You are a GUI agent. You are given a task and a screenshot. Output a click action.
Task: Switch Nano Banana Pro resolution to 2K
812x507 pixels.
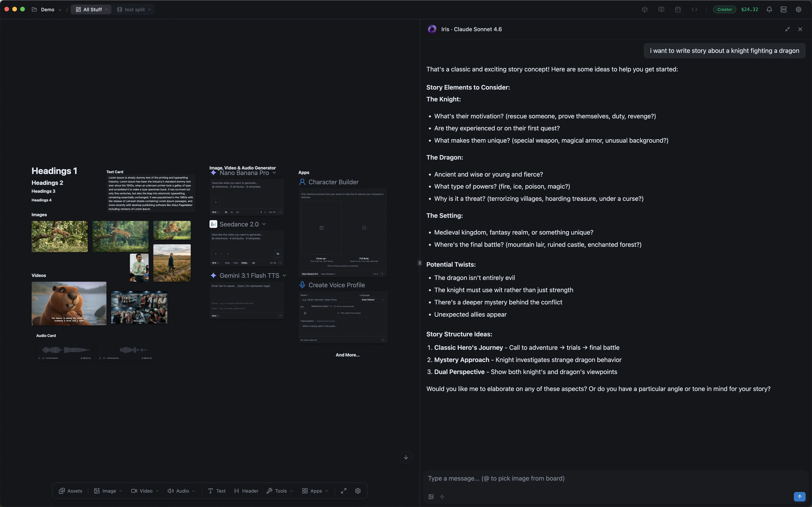click(231, 212)
